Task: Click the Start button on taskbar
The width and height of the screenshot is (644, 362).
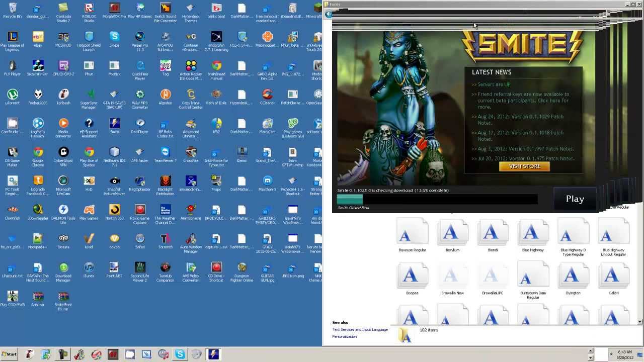Action: click(x=9, y=354)
